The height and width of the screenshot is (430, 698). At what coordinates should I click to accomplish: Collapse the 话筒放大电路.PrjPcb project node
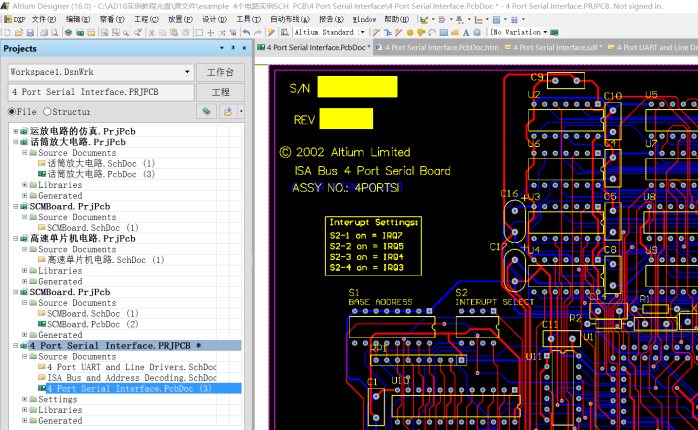tap(16, 142)
